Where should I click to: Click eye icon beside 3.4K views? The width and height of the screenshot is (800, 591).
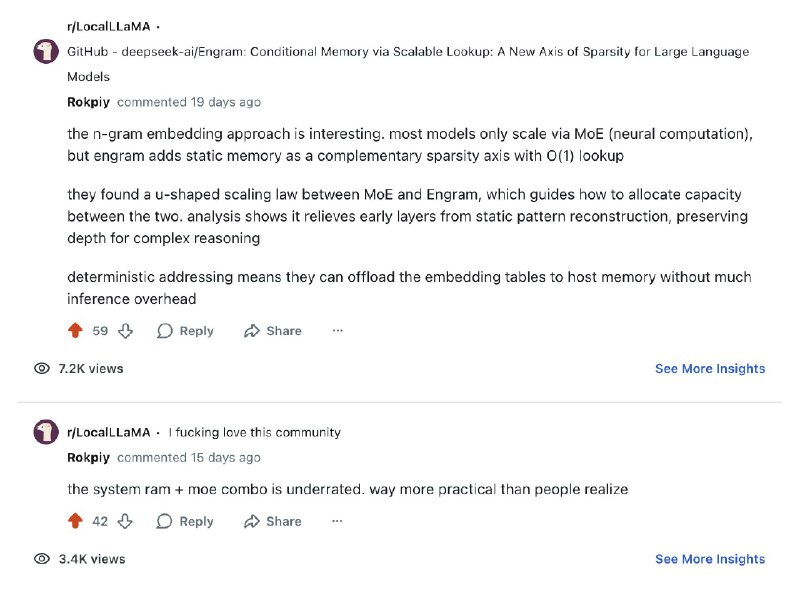click(x=42, y=559)
